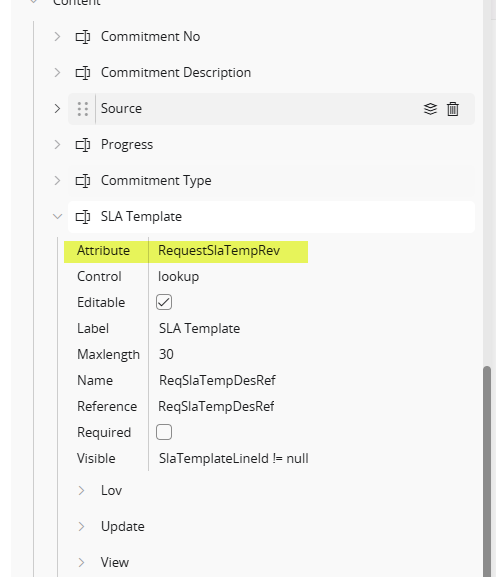496x577 pixels.
Task: Click the field icon beside Commitment No
Action: click(x=83, y=37)
